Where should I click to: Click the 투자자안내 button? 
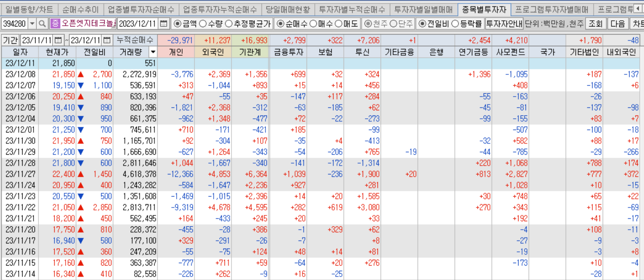click(x=504, y=24)
